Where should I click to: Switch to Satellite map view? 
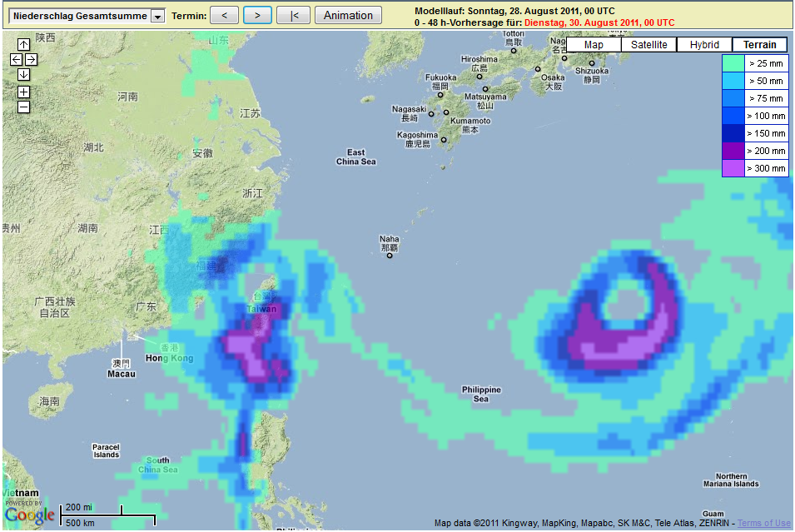(x=648, y=45)
